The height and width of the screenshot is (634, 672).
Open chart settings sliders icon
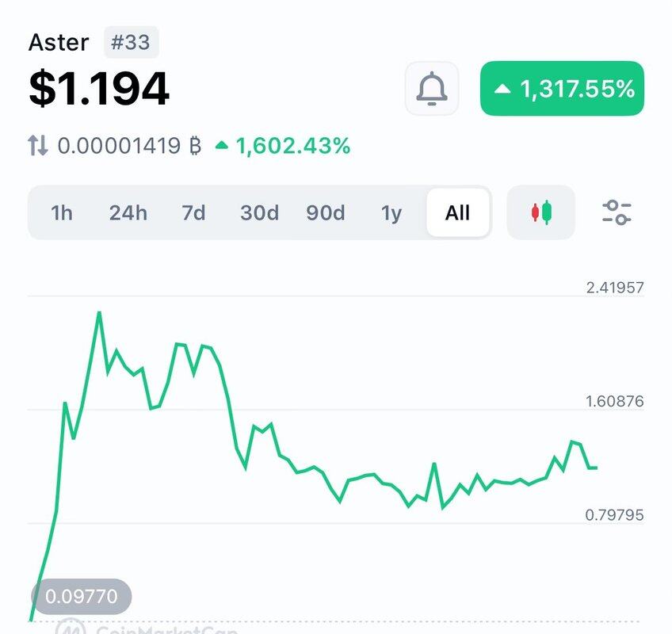tap(617, 212)
